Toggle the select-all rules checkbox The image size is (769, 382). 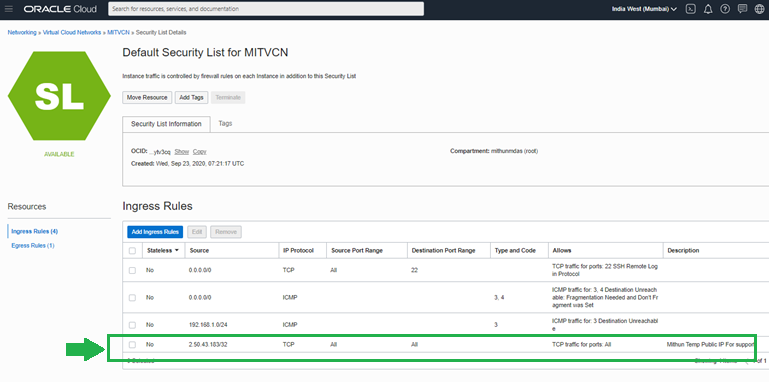click(x=132, y=251)
